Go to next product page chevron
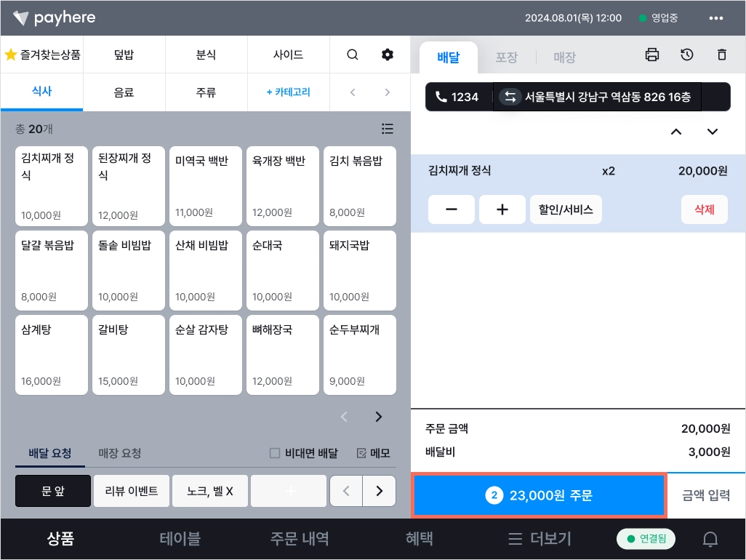Screen dimensions: 746x560 pos(379,417)
